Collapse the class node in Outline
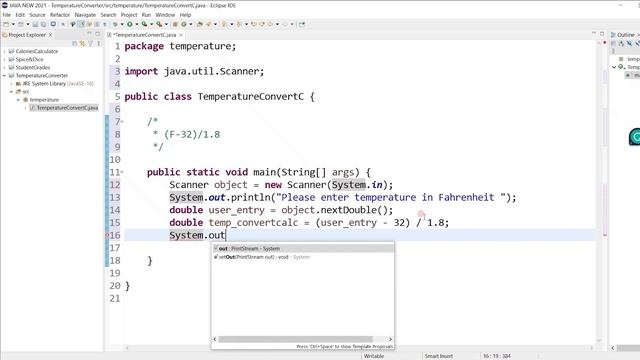640x360 pixels. tap(614, 67)
